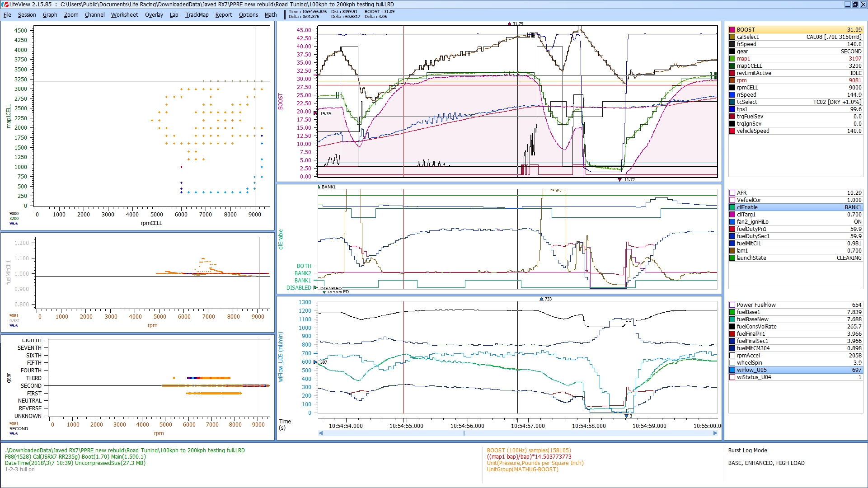Toggle the wiStatus_U04 channel checkbox
This screenshot has width=868, height=488.
point(732,377)
